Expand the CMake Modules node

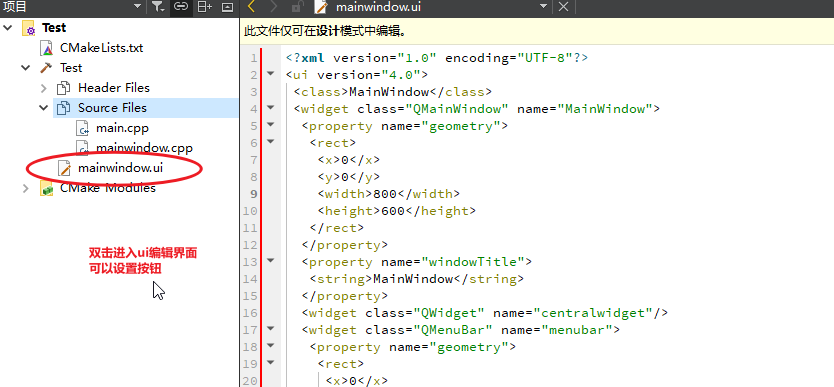point(26,188)
